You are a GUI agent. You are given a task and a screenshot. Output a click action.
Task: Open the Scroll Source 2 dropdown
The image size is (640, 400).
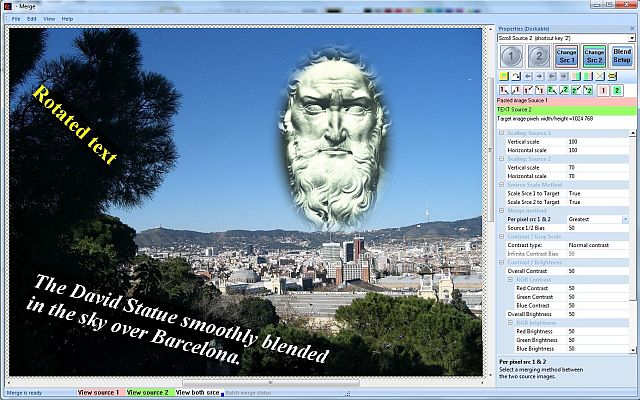pyautogui.click(x=632, y=38)
